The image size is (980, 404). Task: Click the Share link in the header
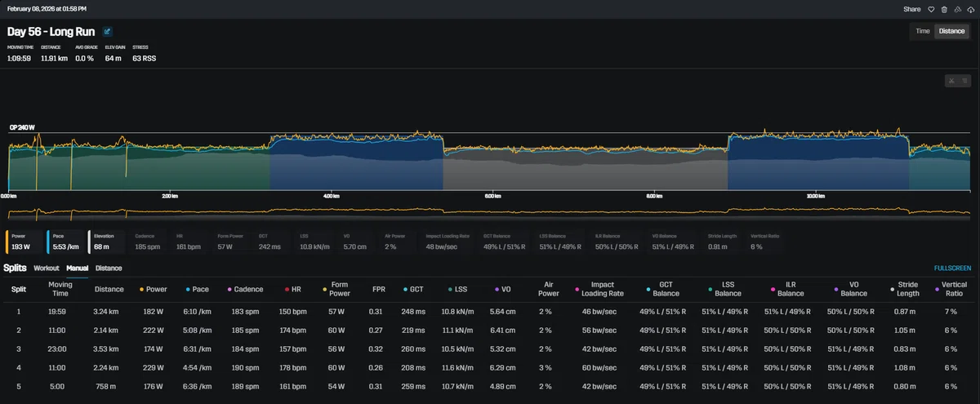(911, 9)
